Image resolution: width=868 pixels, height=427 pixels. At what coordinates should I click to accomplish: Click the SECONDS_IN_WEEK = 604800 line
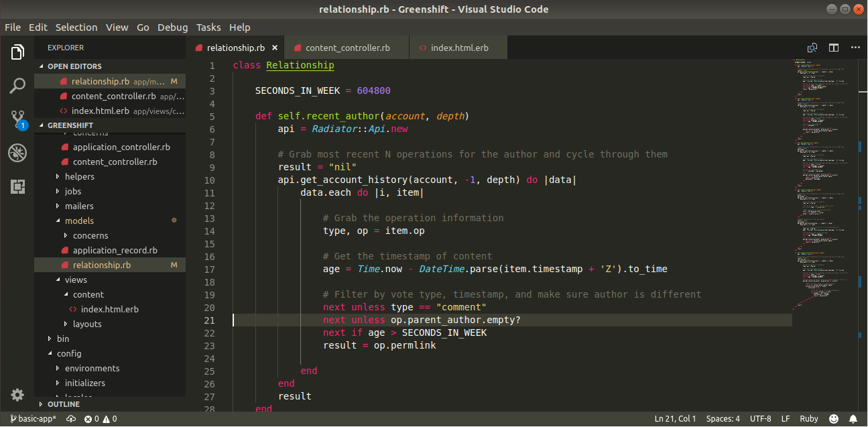(x=322, y=91)
